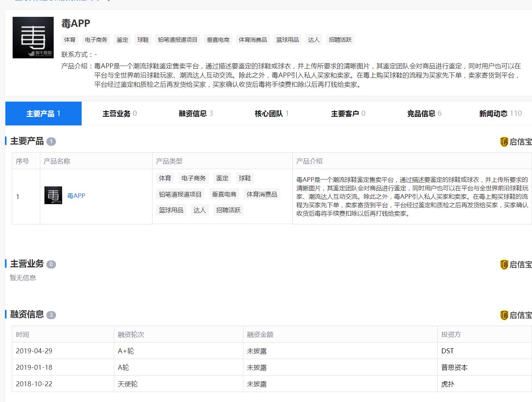Select the 达人 tag in the header

click(314, 40)
